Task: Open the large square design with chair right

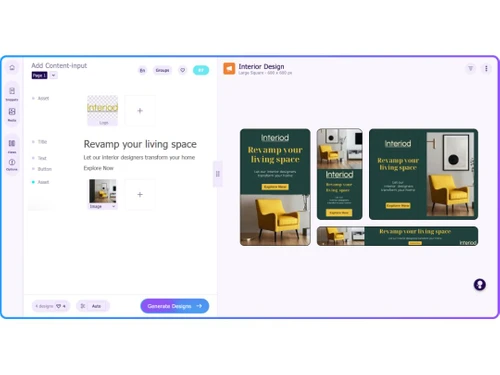Action: [423, 174]
